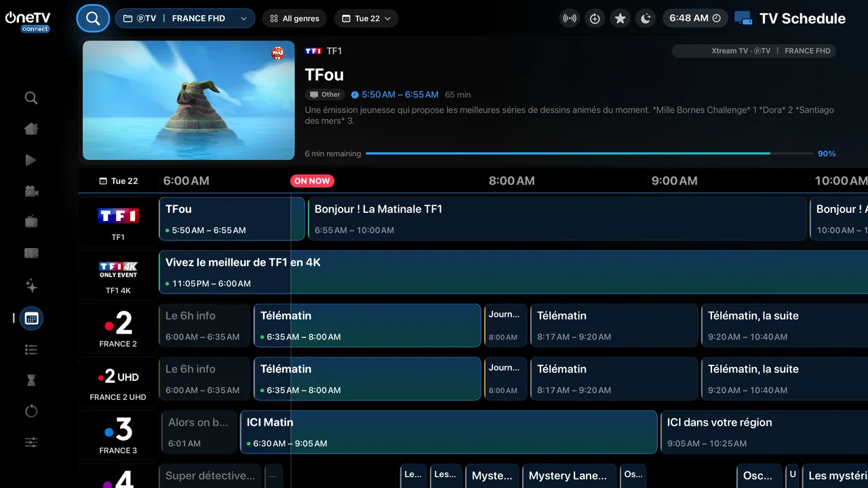The width and height of the screenshot is (868, 488).
Task: Open the sparkles icon in sidebar
Action: pos(31,285)
